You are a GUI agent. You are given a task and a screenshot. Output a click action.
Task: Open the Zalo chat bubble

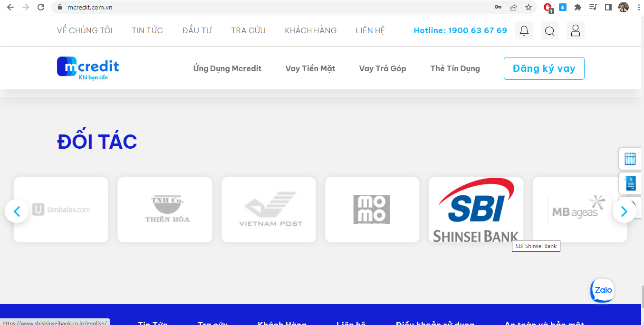tap(603, 290)
